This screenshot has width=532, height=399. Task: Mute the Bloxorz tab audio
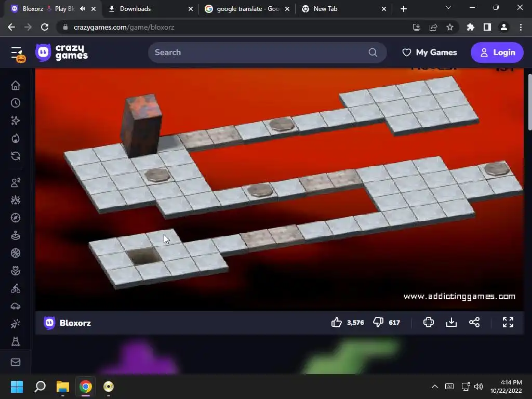(82, 9)
